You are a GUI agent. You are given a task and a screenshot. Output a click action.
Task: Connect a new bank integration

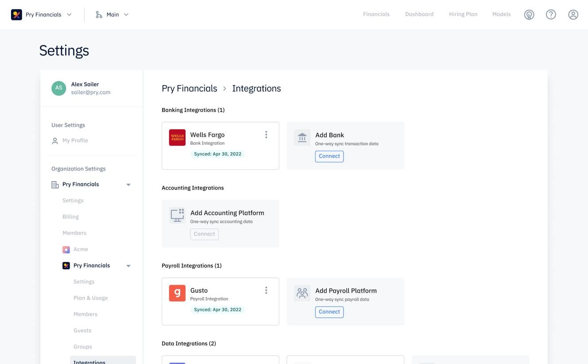coord(329,156)
